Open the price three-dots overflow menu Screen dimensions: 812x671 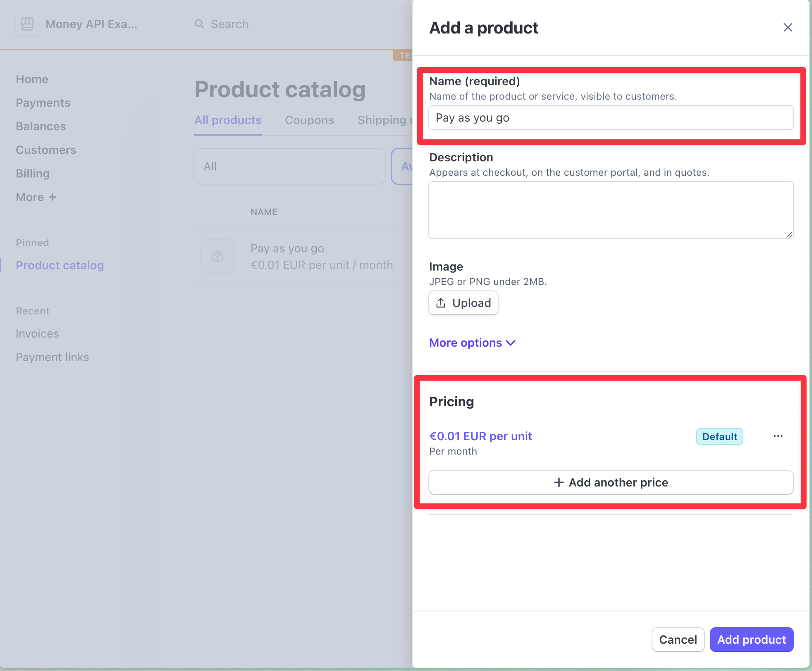click(x=778, y=436)
